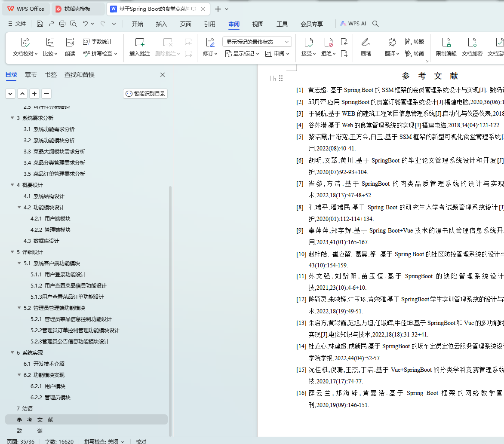Click the WPS Office home tab
504x444 pixels.
pyautogui.click(x=26, y=9)
